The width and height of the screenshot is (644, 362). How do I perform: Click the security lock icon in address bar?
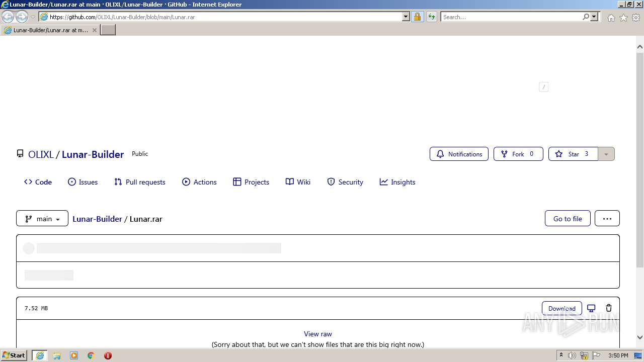[x=417, y=17]
